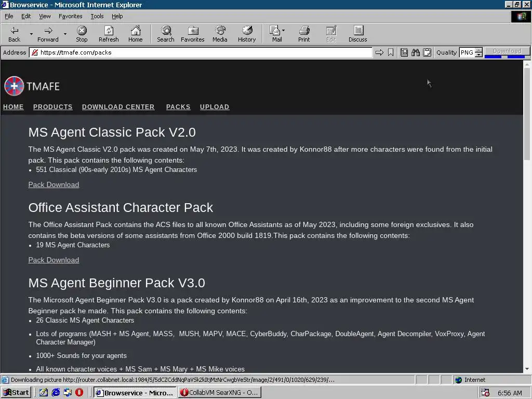Launch Internet Explorer from Quick Launch

(56, 393)
